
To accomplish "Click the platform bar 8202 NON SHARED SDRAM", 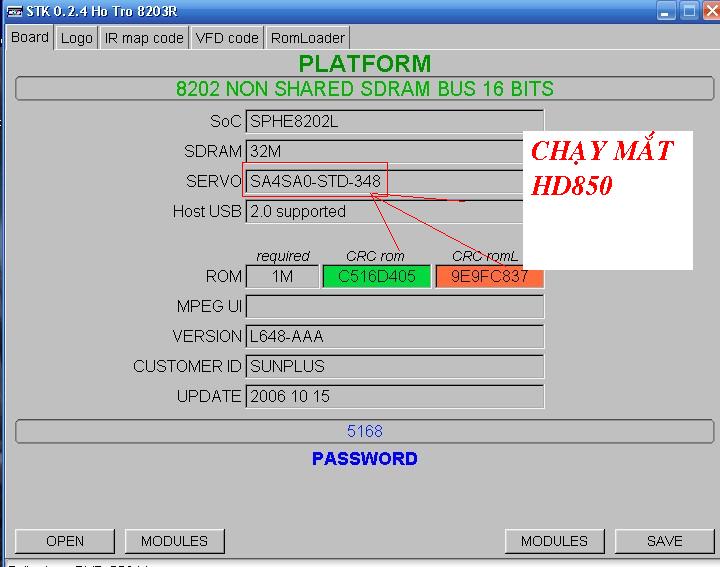I will (x=365, y=89).
